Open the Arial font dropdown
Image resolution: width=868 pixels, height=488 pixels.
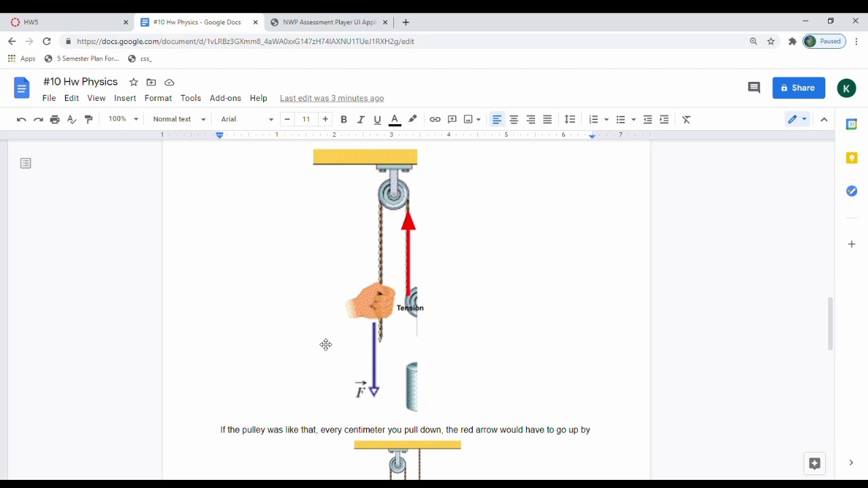pyautogui.click(x=247, y=119)
